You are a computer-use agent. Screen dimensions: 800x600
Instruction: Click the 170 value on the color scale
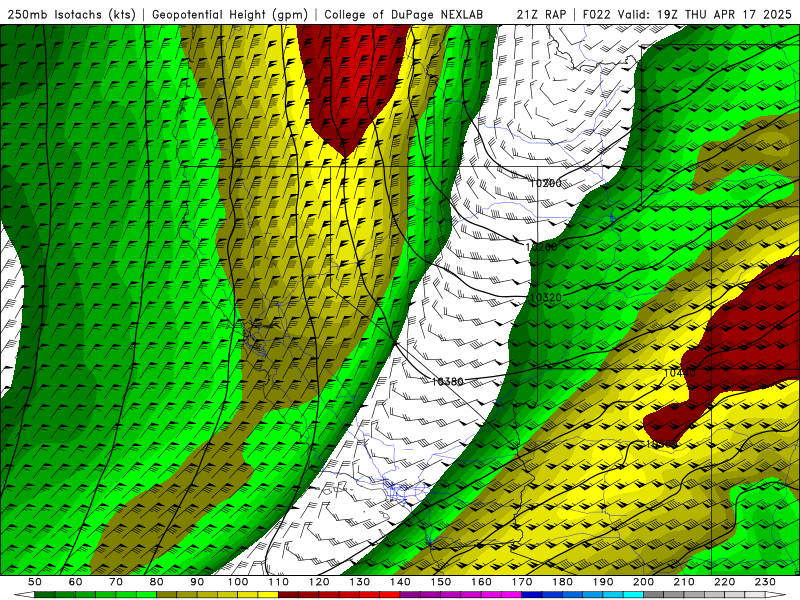coord(521,582)
